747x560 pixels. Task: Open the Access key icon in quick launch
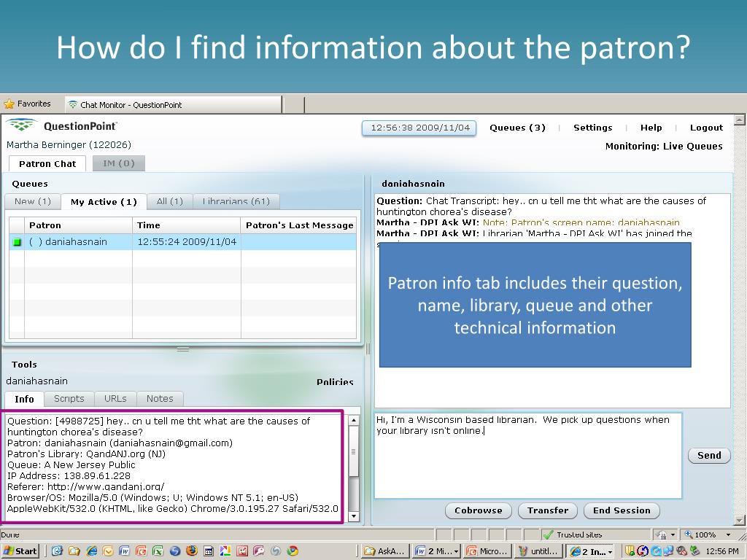point(259,551)
